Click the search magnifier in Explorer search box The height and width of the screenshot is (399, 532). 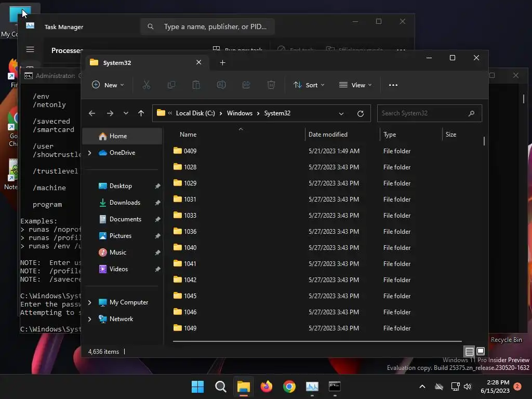coord(471,113)
